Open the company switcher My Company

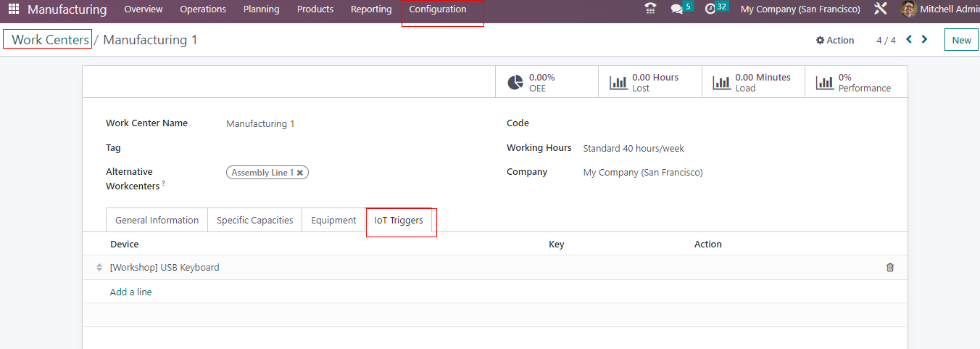(x=800, y=9)
